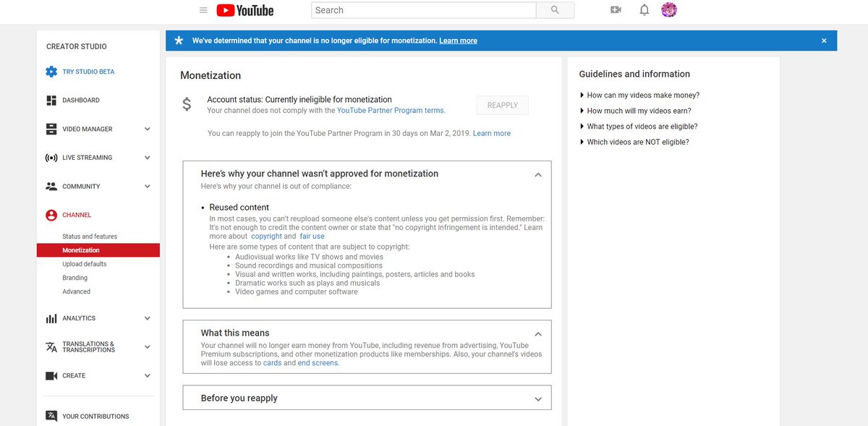The image size is (868, 426).
Task: Expand the Before you reapply panel
Action: tap(537, 399)
